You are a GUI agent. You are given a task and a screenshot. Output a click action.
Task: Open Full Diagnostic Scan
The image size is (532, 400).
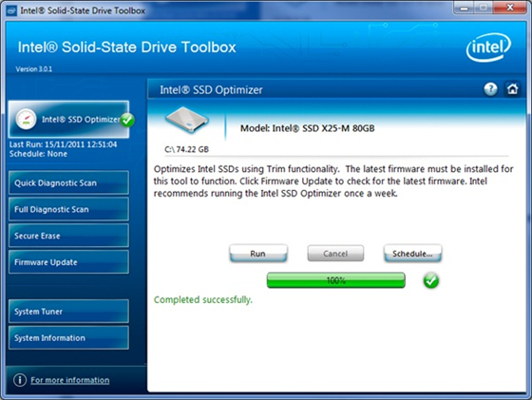[68, 209]
